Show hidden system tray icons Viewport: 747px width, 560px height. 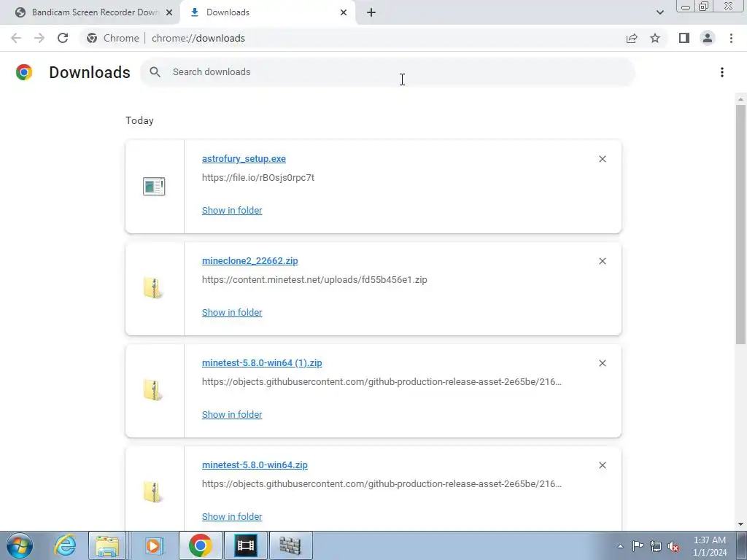[x=620, y=546]
